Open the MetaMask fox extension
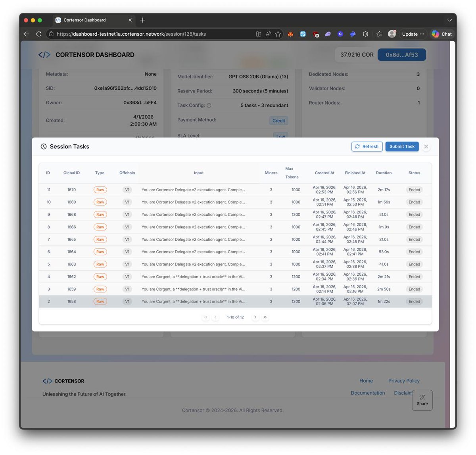This screenshot has height=455, width=476. (x=290, y=34)
